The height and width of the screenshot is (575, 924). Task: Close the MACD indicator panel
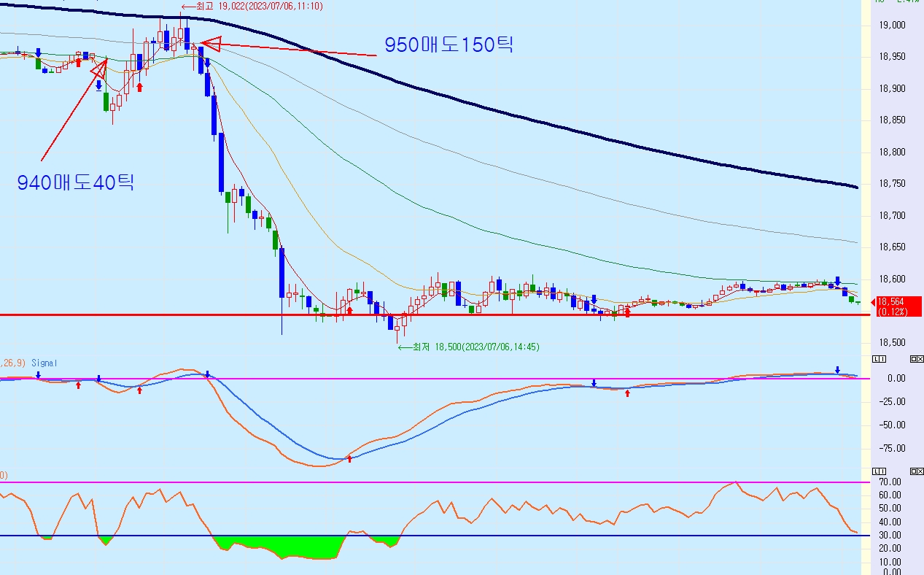click(x=920, y=359)
